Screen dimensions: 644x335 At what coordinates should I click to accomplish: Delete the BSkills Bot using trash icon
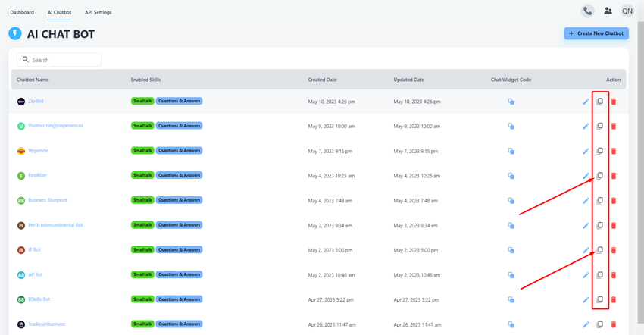[x=614, y=300]
